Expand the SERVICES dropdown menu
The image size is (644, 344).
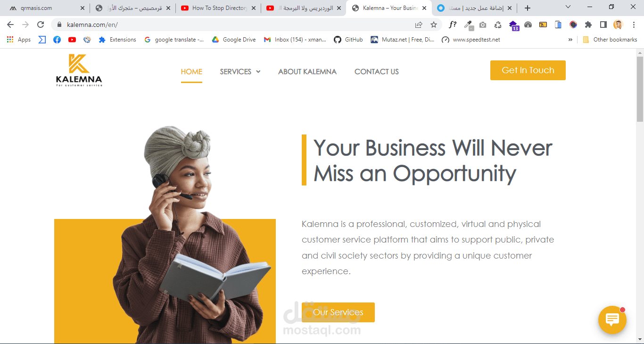240,72
